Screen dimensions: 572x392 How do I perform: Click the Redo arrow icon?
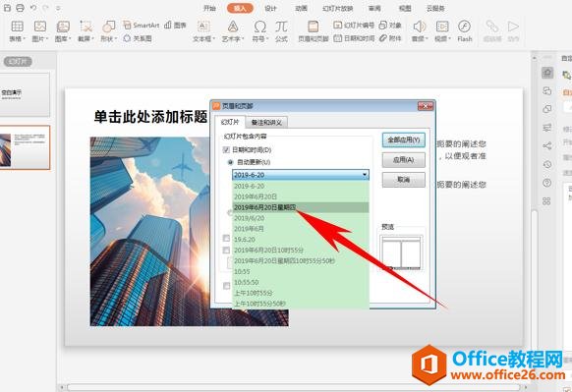point(46,8)
